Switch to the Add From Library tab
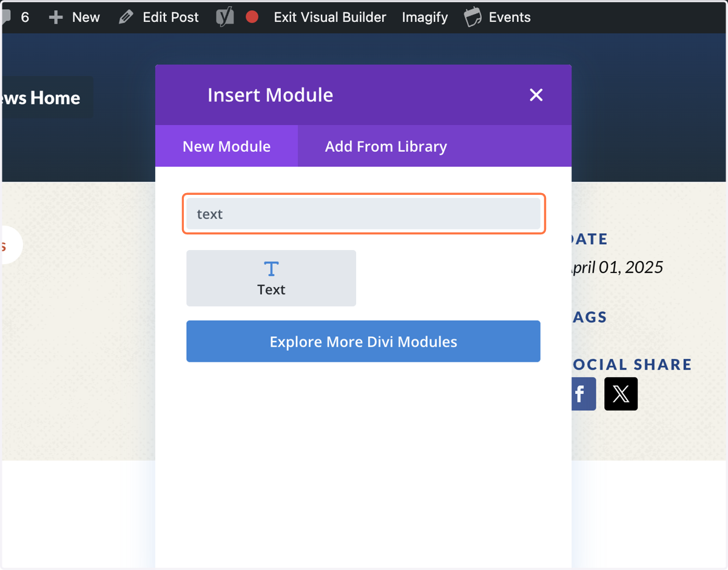 click(386, 146)
